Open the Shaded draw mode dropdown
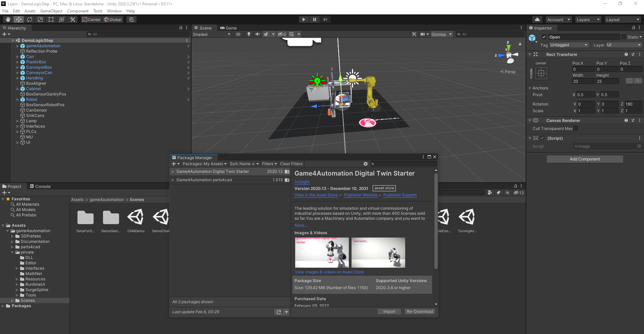Image resolution: width=644 pixels, height=334 pixels. click(x=212, y=34)
